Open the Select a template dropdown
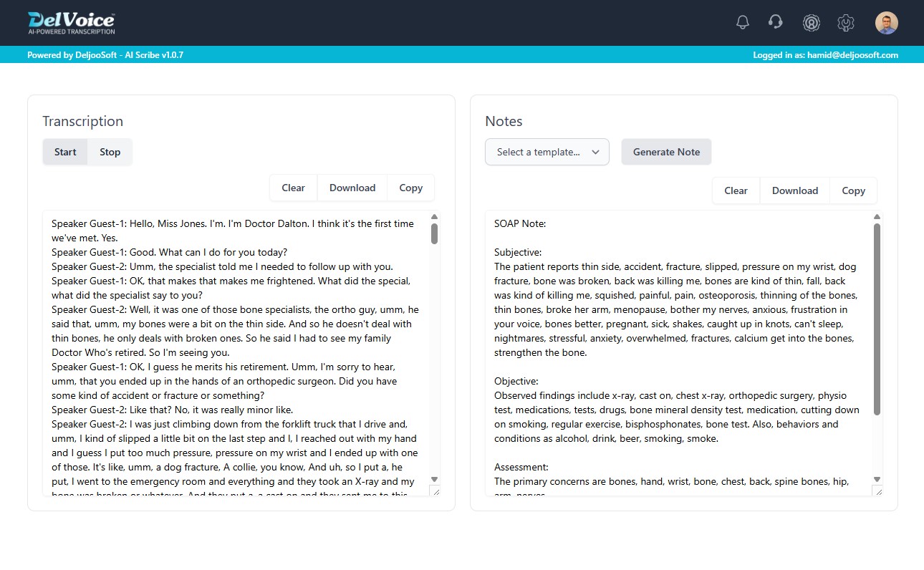Image resolution: width=924 pixels, height=570 pixels. tap(547, 152)
